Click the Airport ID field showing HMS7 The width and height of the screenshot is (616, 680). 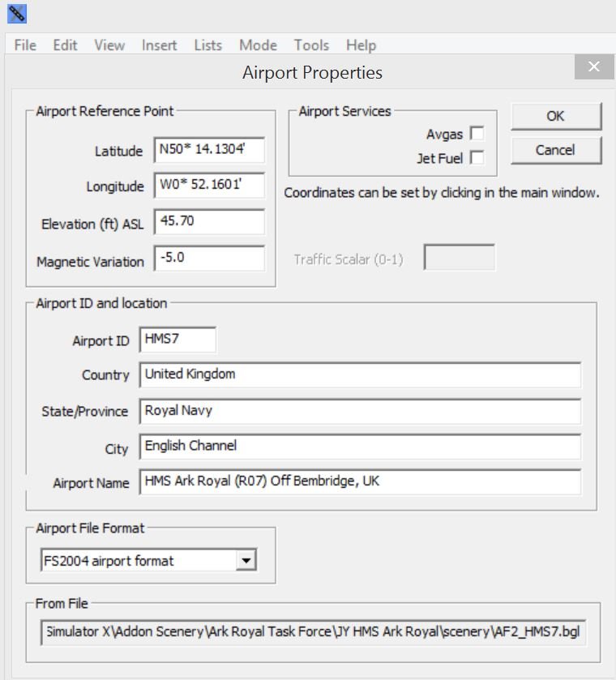(178, 340)
